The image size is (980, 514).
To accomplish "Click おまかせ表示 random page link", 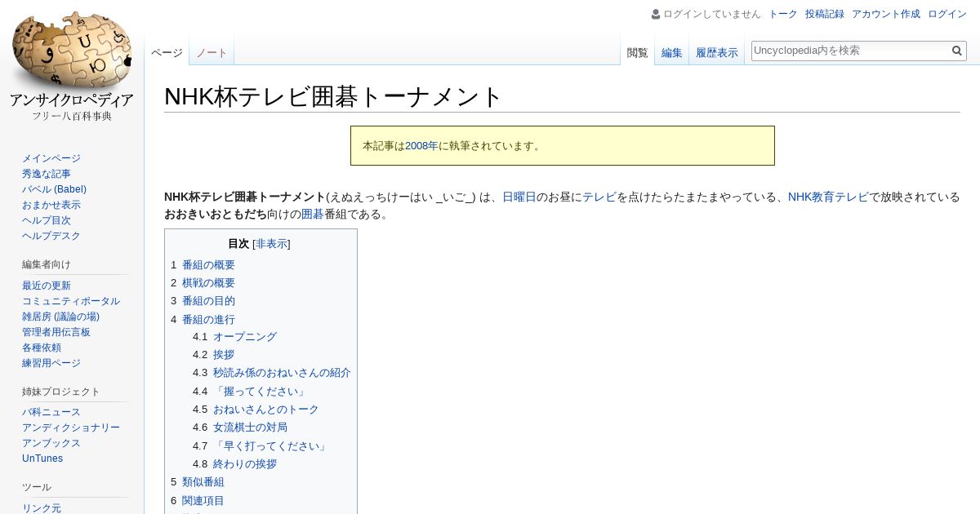I will point(51,205).
